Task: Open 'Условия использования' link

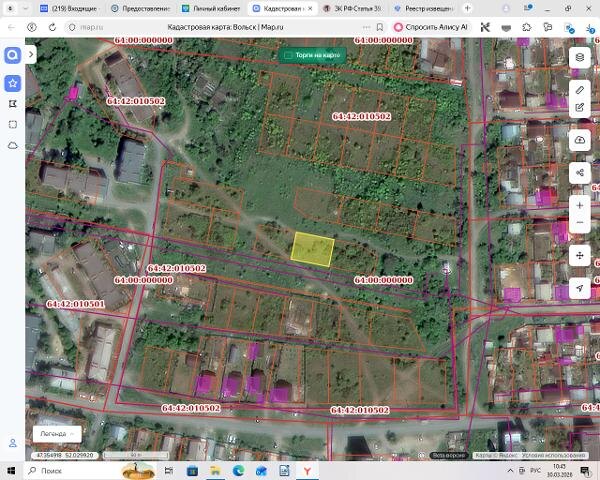Action: click(x=554, y=456)
